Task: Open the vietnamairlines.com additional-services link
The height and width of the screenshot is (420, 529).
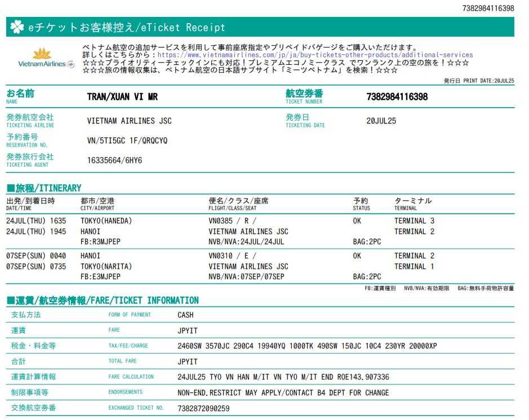Action: click(315, 55)
